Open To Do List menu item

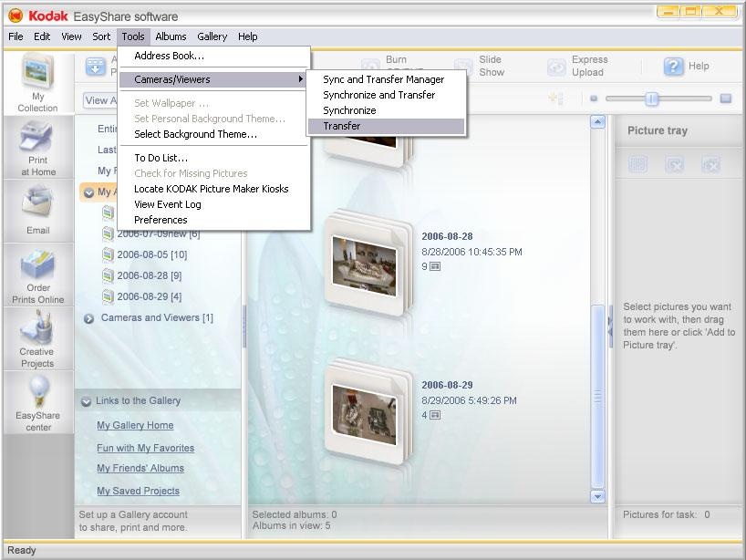(214, 158)
